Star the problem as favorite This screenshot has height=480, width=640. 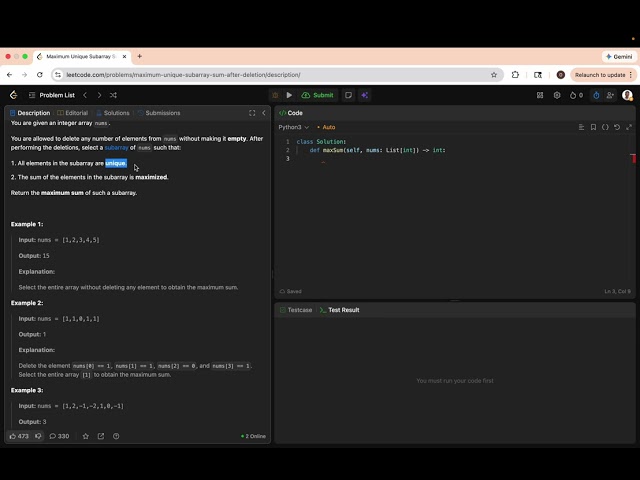pos(85,436)
